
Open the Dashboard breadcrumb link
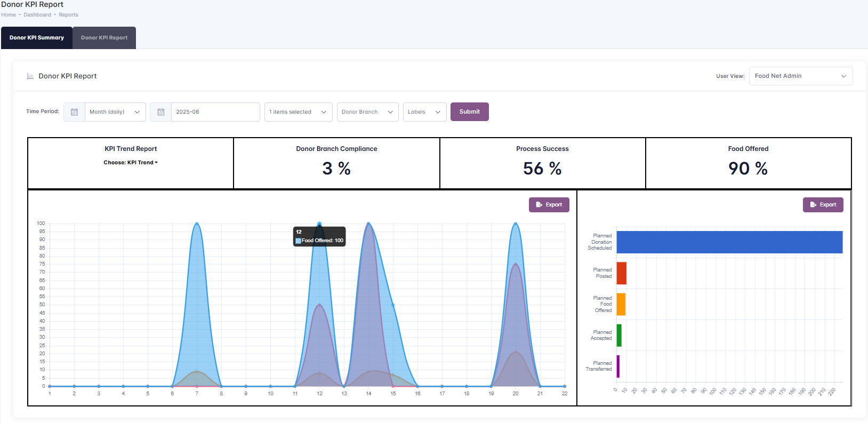tap(37, 15)
